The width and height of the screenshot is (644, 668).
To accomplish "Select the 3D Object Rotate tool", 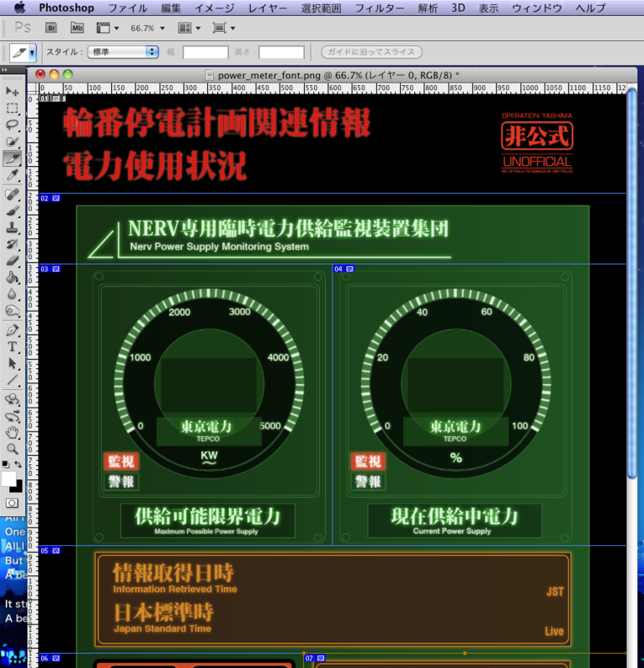I will [x=12, y=399].
